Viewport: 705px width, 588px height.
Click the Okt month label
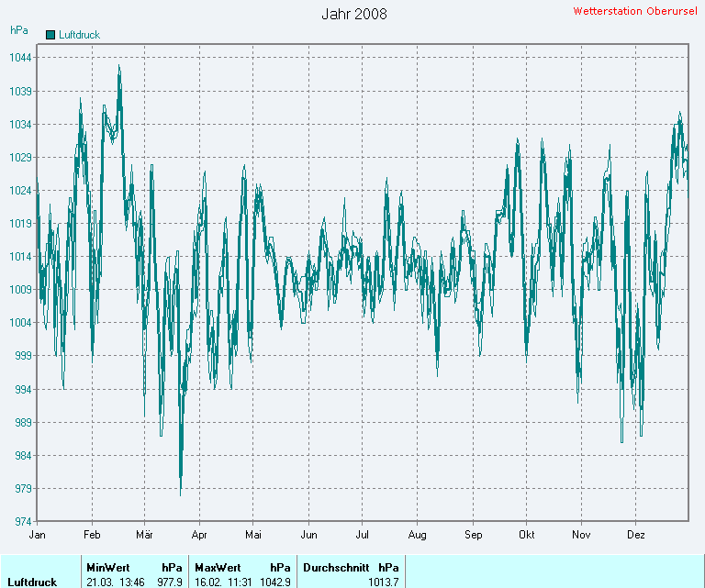click(527, 535)
